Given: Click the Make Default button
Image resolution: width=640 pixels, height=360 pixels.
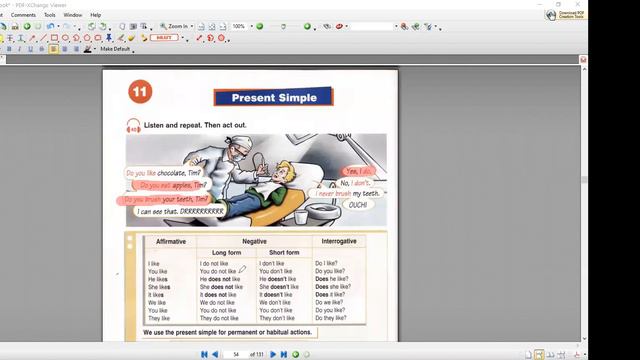Looking at the screenshot, I should [115, 49].
